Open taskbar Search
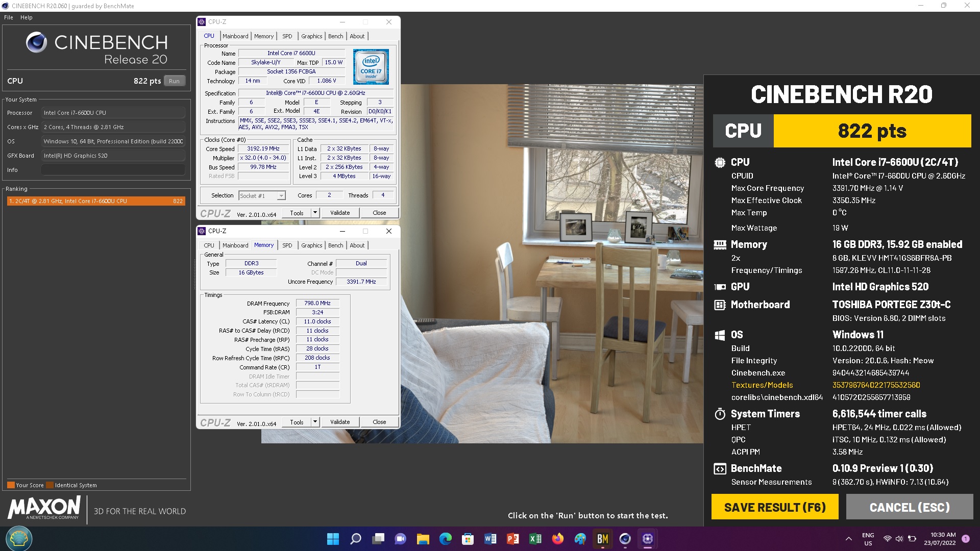This screenshot has height=551, width=980. point(356,539)
